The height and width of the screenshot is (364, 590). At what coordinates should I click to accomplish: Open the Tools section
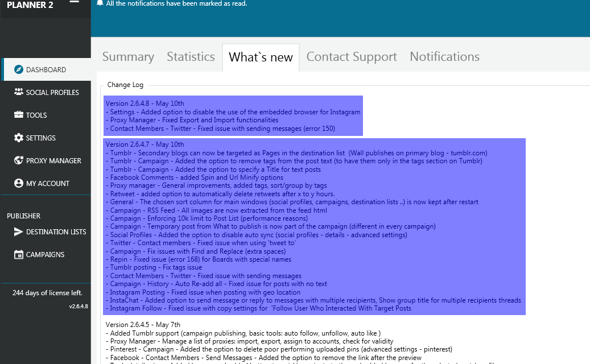coord(19,115)
